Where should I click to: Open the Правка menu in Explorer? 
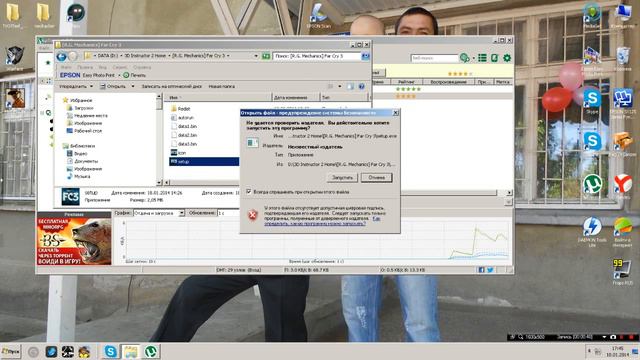click(84, 67)
